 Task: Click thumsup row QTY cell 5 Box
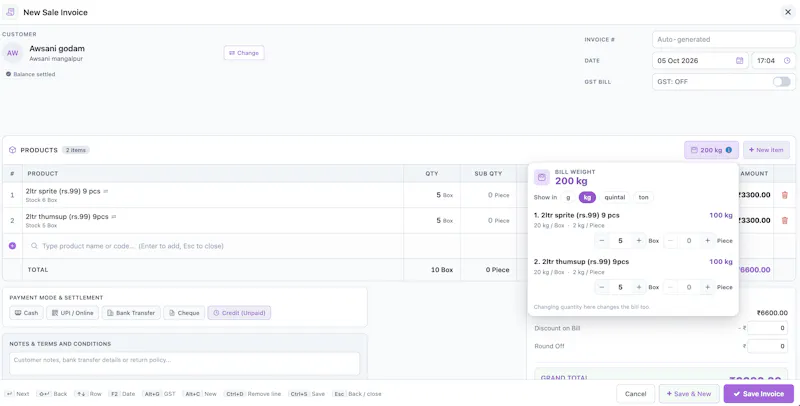click(432, 220)
